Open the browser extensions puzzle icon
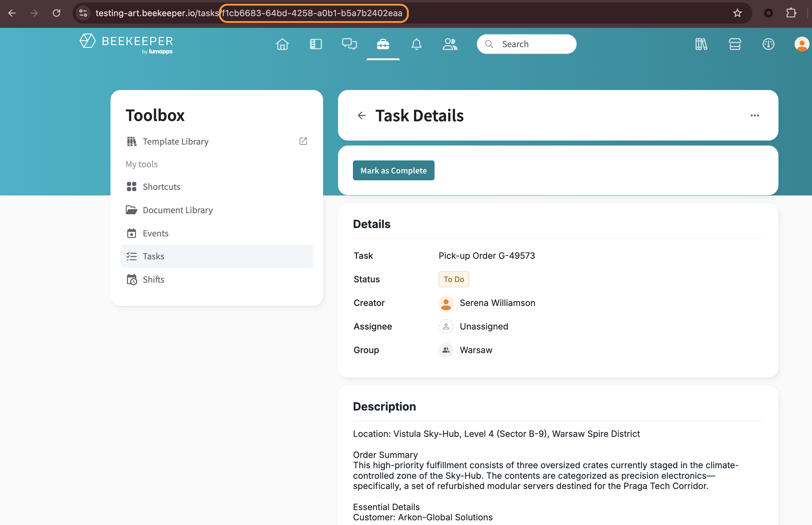Image resolution: width=812 pixels, height=525 pixels. (791, 13)
